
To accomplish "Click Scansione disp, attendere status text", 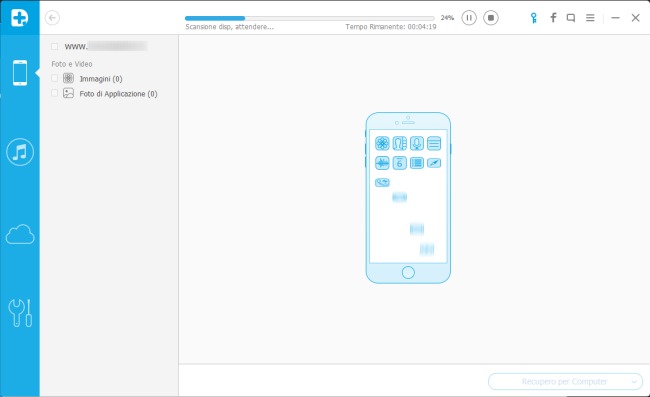I will tap(229, 27).
